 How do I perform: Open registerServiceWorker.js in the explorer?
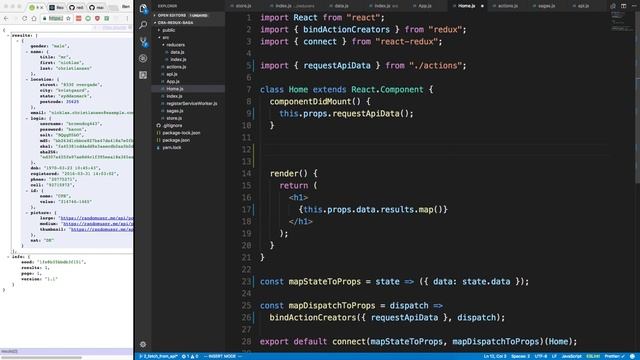(x=191, y=104)
